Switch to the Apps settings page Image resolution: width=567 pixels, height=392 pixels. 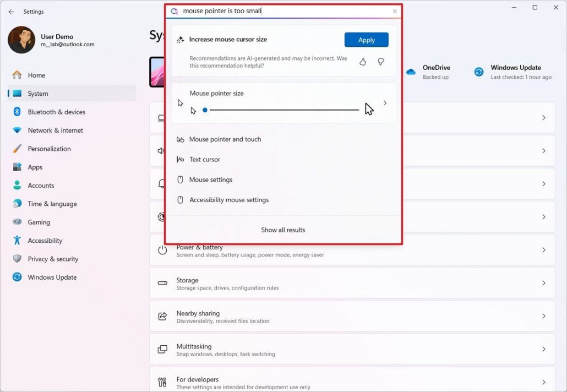[35, 167]
